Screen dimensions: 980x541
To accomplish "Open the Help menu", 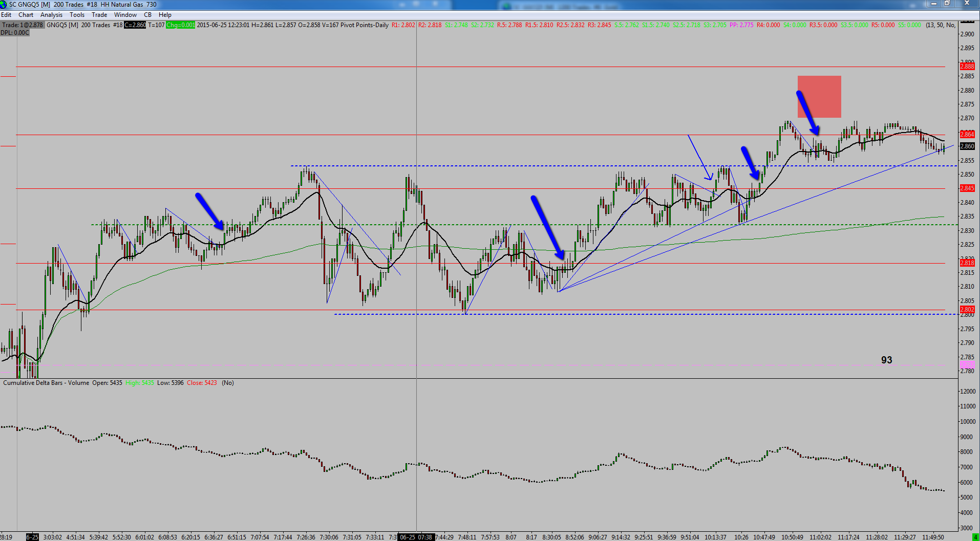I will (x=165, y=15).
